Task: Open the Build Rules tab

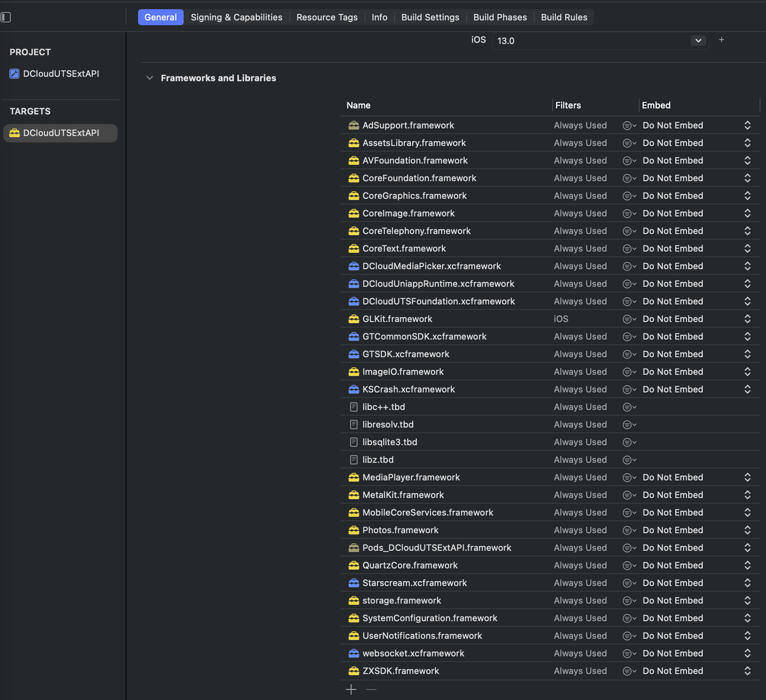Action: pyautogui.click(x=564, y=17)
